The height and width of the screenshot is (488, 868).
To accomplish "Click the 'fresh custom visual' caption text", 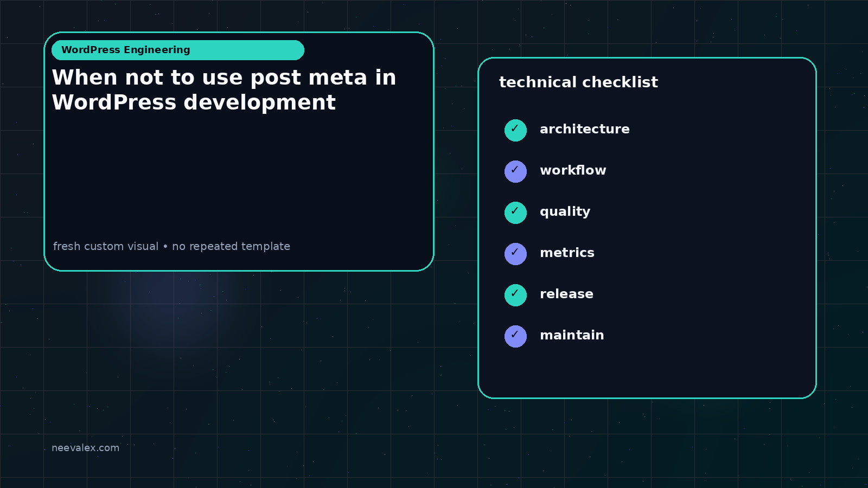I will click(171, 246).
